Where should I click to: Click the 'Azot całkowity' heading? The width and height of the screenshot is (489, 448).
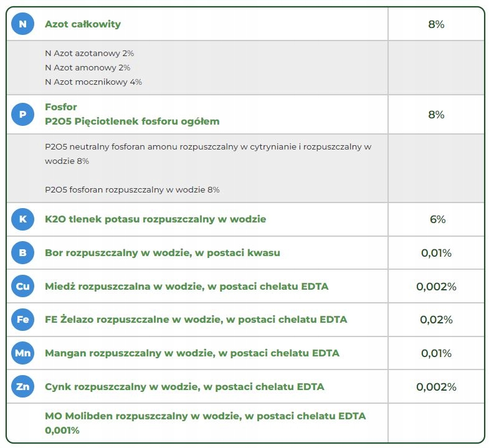point(83,24)
